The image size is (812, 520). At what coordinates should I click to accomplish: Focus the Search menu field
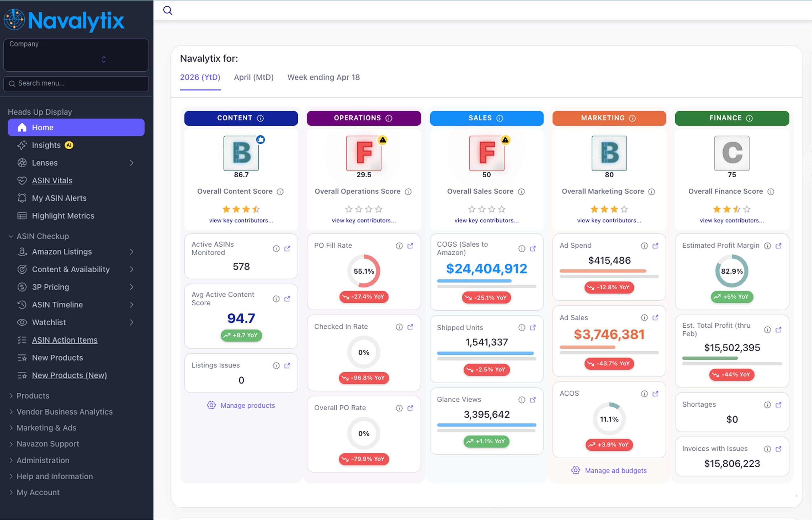click(x=76, y=84)
